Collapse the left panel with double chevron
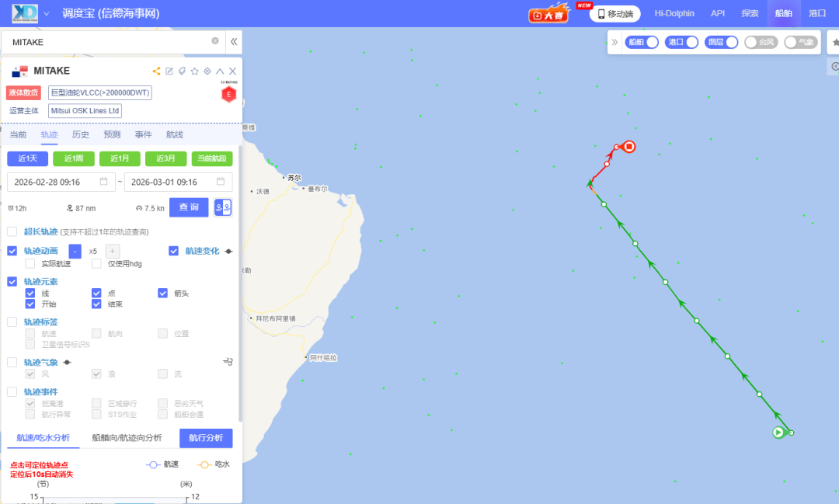This screenshot has width=839, height=504. pos(234,42)
